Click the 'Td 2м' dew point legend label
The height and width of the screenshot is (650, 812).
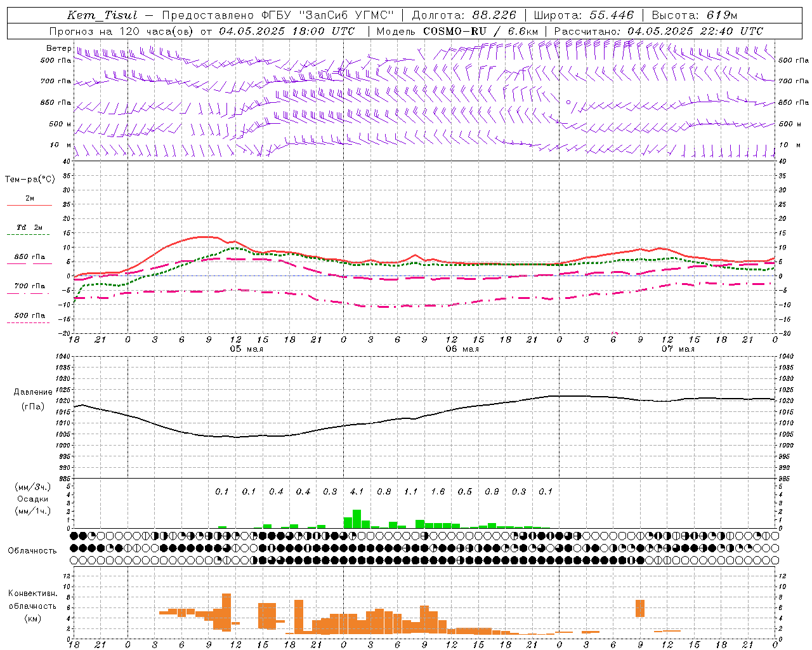(29, 227)
